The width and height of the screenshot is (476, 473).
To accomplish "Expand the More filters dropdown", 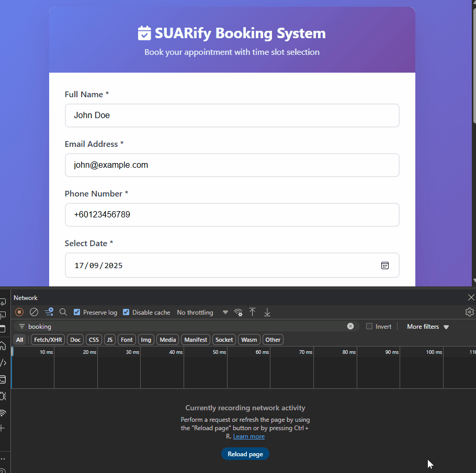I will click(428, 327).
